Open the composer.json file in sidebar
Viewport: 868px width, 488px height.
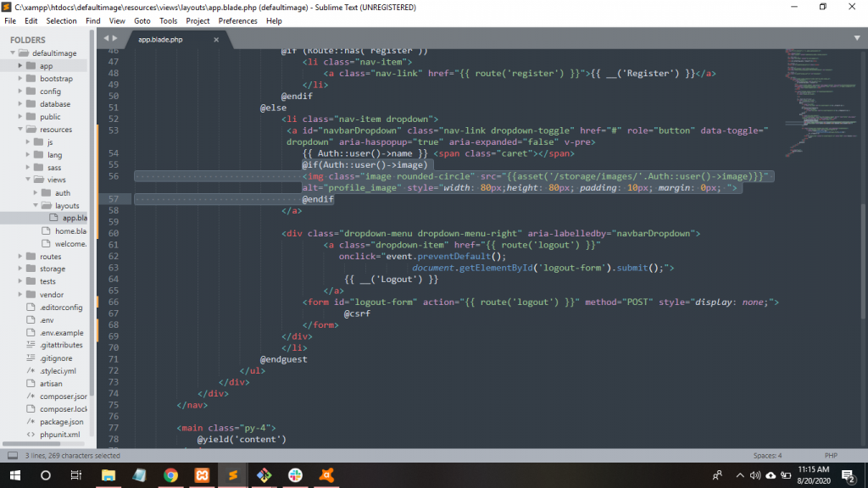(x=63, y=396)
